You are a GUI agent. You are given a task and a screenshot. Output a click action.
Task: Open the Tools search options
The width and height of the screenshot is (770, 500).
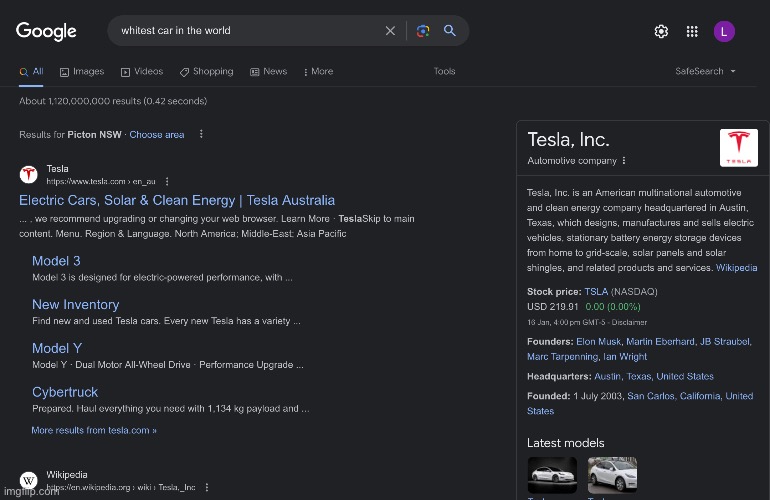point(444,71)
